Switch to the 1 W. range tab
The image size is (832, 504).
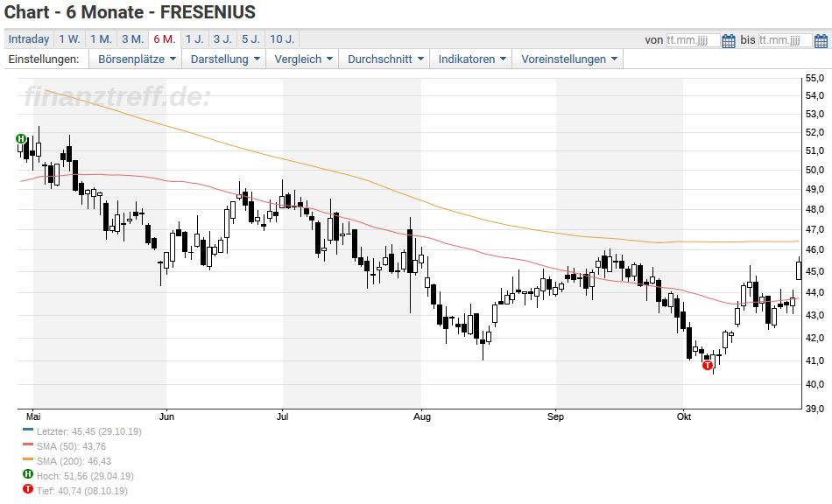[x=69, y=39]
